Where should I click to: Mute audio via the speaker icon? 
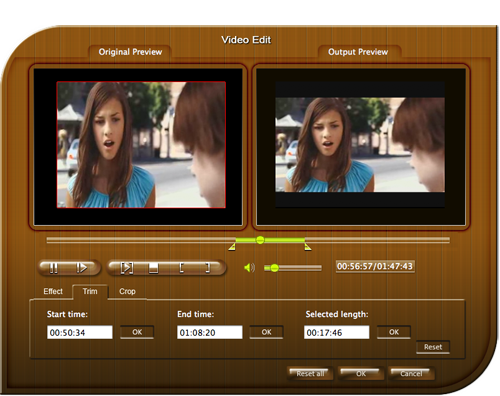point(249,268)
